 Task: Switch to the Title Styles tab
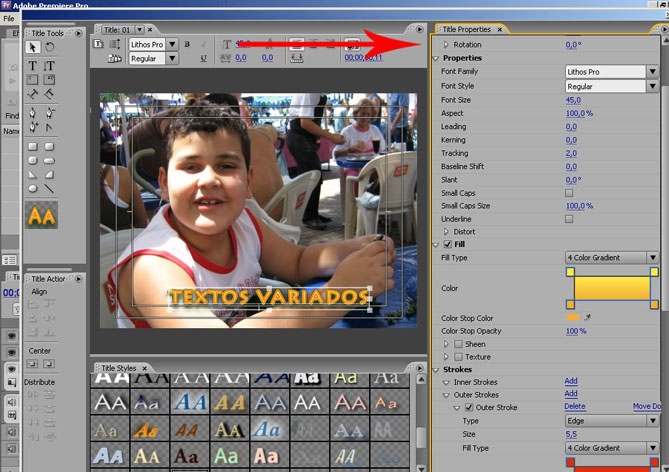point(118,368)
